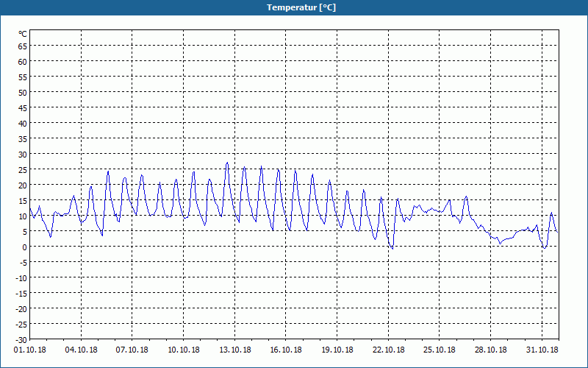Click the 31.10.18 date label
Image resolution: width=588 pixels, height=368 pixels.
point(542,350)
